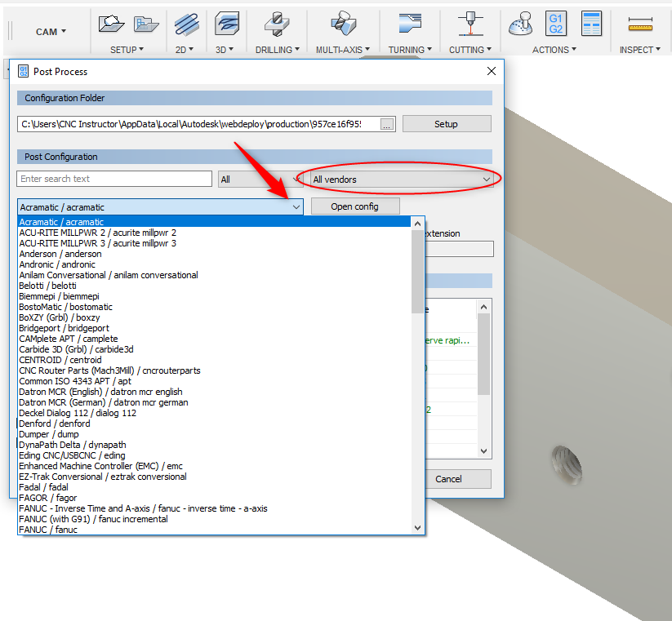Click properties table scroll down arrow
This screenshot has width=672, height=621.
tap(484, 451)
